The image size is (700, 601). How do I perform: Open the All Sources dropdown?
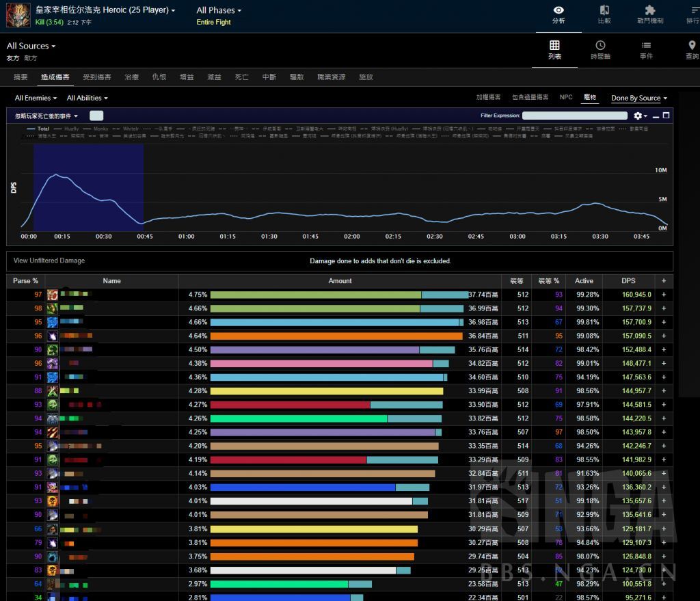click(x=31, y=46)
